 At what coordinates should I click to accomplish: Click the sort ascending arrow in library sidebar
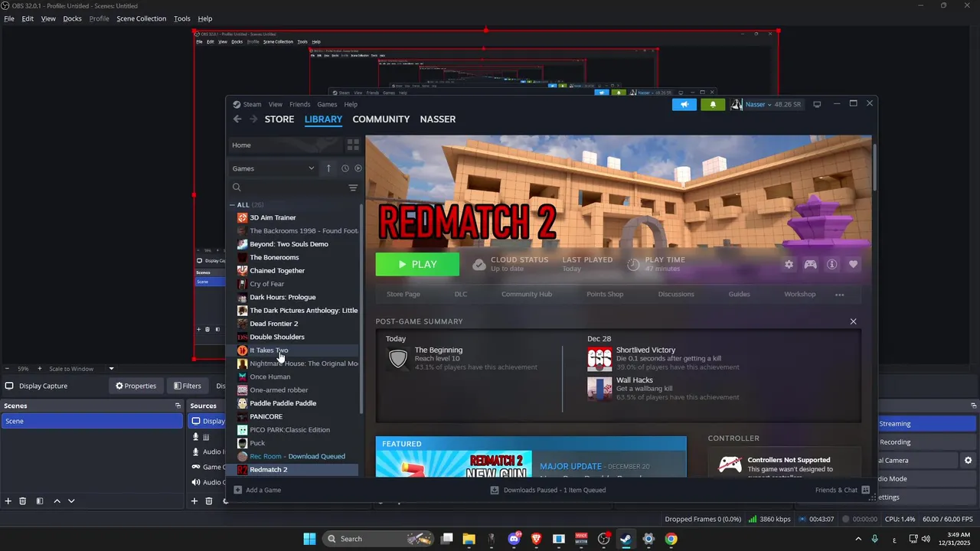(328, 168)
